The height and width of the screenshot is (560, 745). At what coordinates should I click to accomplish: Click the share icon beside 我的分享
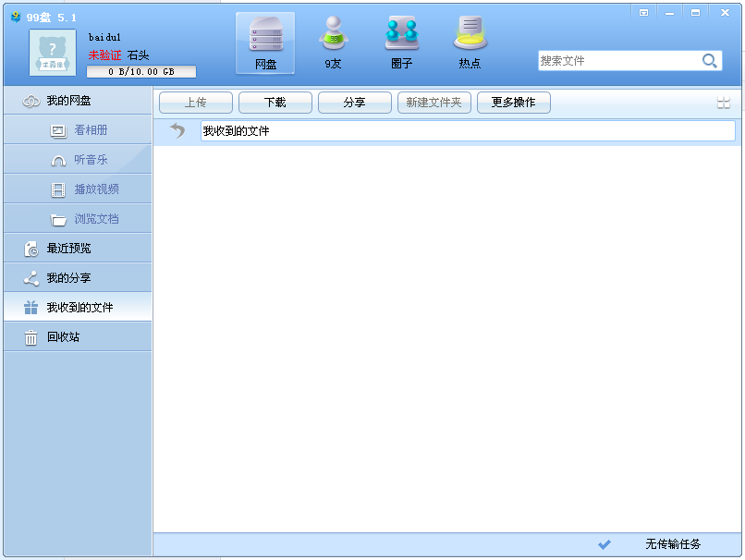click(x=31, y=278)
